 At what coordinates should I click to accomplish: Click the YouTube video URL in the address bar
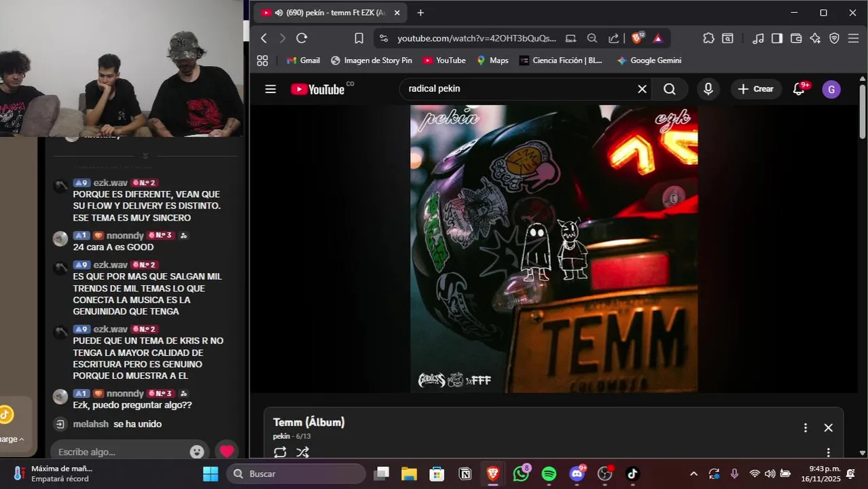click(x=476, y=39)
